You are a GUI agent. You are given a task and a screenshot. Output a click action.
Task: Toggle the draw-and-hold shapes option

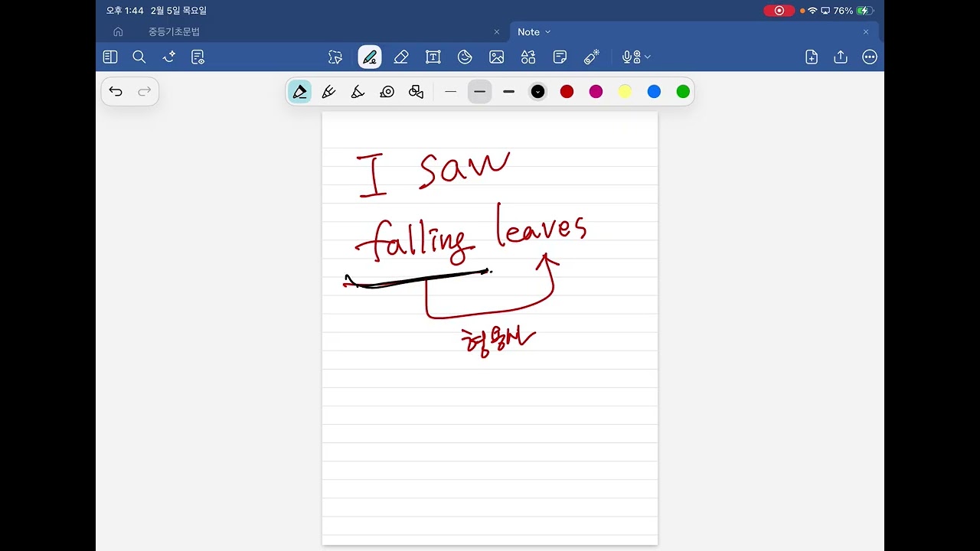point(416,92)
